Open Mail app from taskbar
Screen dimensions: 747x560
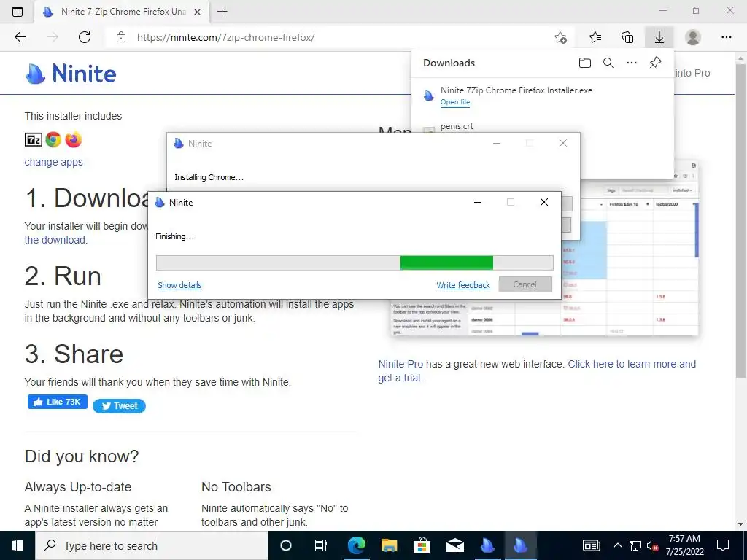tap(455, 545)
